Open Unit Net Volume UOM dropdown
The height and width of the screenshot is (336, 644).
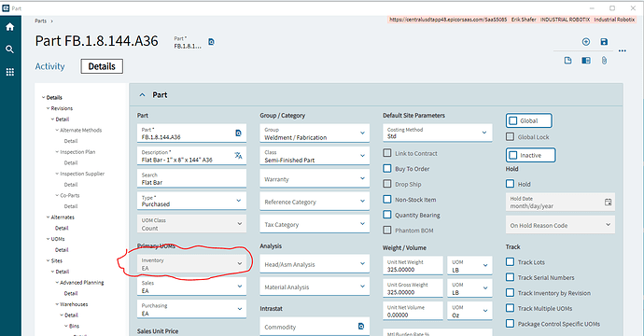point(469,311)
